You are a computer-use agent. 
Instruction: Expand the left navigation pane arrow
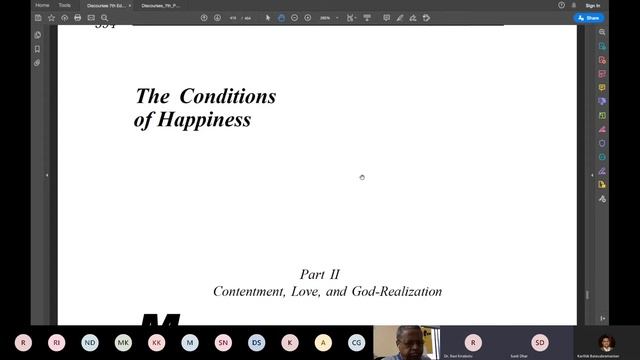[x=47, y=175]
